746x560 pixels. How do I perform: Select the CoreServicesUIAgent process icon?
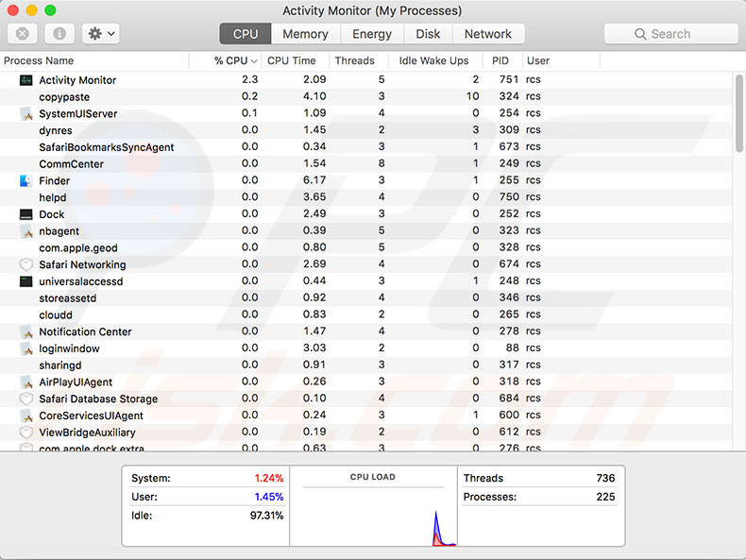point(25,416)
